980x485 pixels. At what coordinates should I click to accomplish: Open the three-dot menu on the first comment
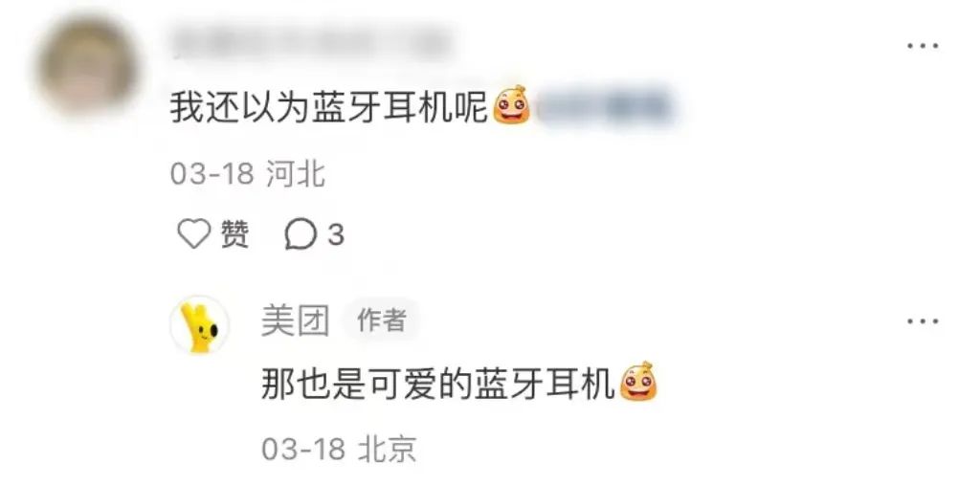923,46
